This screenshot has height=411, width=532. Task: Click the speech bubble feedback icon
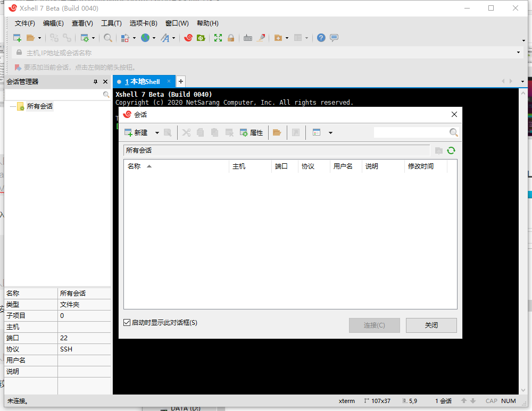334,38
